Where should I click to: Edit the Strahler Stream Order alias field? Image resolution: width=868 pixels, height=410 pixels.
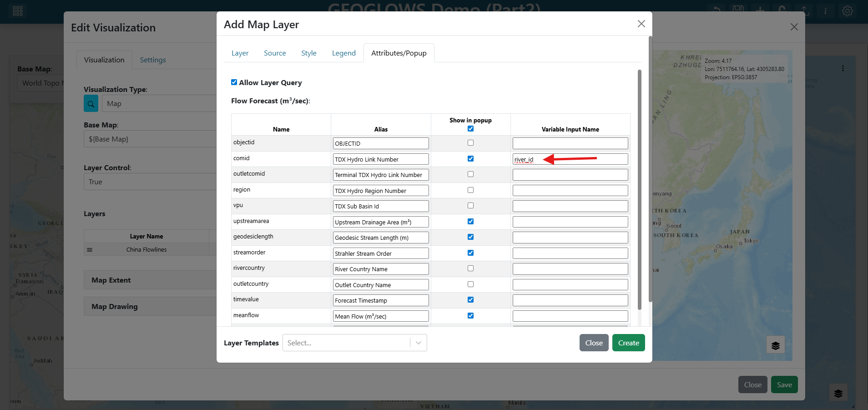(381, 253)
